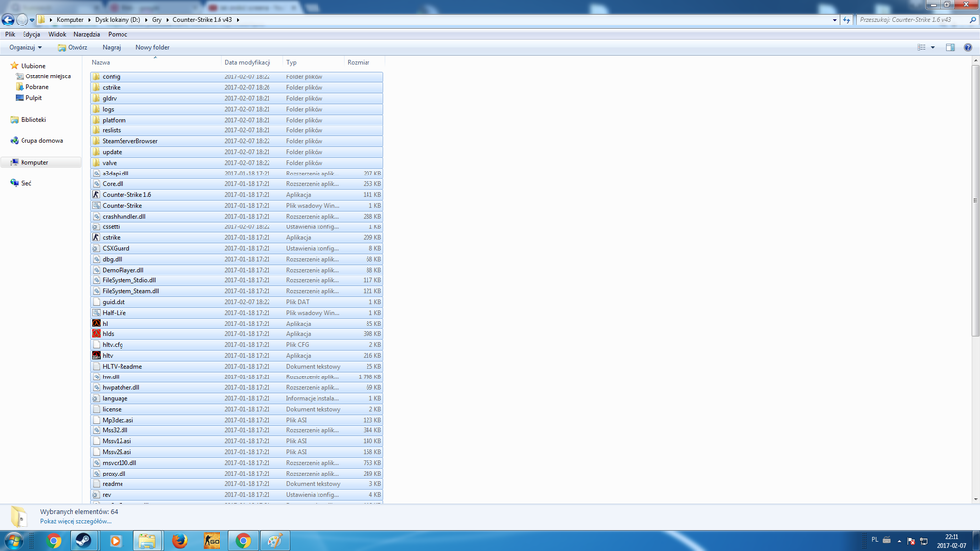Open the Narzędzia menu
Screen dimensions: 980x551
tap(86, 34)
